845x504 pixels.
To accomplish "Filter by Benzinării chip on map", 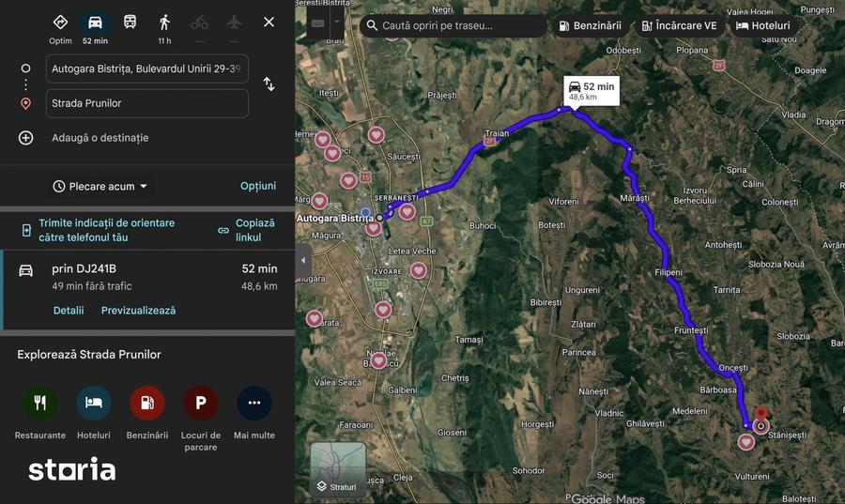I will click(591, 25).
